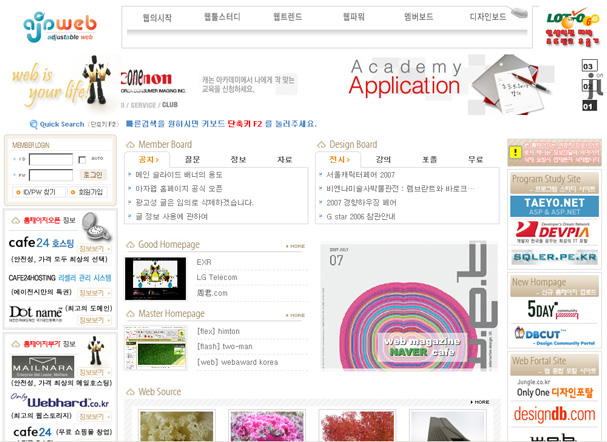
Task: Open the TAEYO.NET banner
Action: [x=554, y=206]
